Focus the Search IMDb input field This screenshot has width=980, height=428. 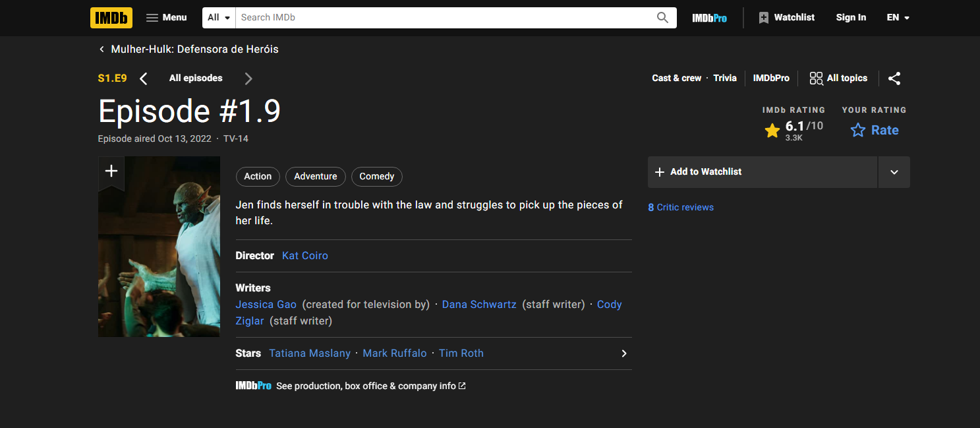[443, 18]
